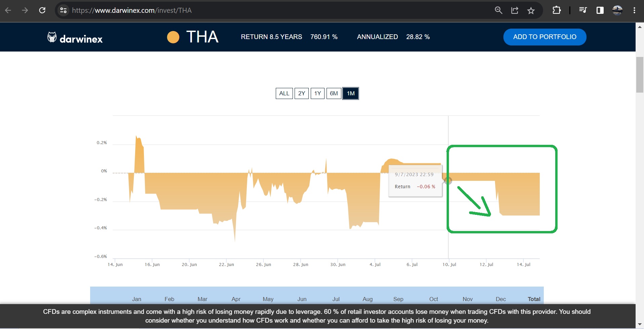Toggle the browser side panel icon

click(600, 10)
